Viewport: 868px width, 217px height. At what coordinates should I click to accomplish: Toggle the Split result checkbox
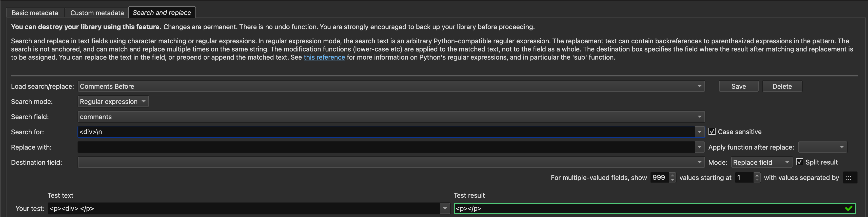[799, 162]
